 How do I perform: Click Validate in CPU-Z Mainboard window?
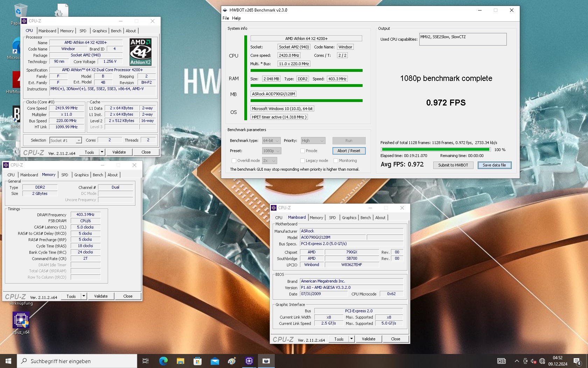(369, 339)
